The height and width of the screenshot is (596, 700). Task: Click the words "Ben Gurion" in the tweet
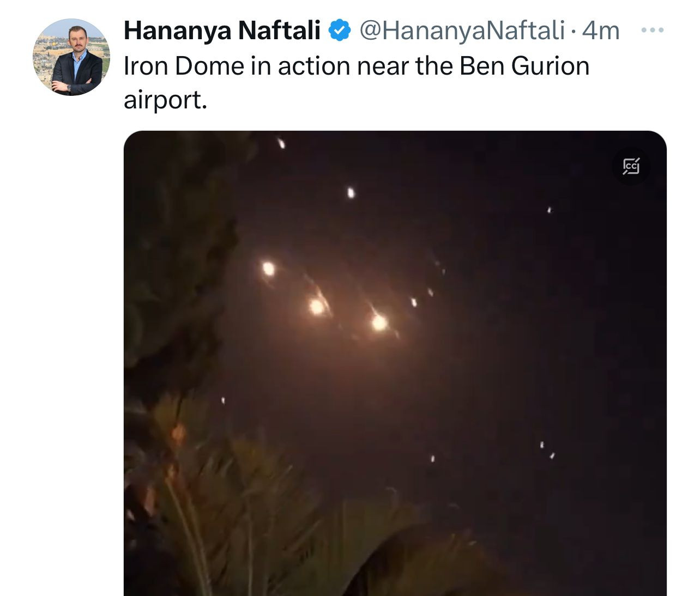[x=524, y=66]
